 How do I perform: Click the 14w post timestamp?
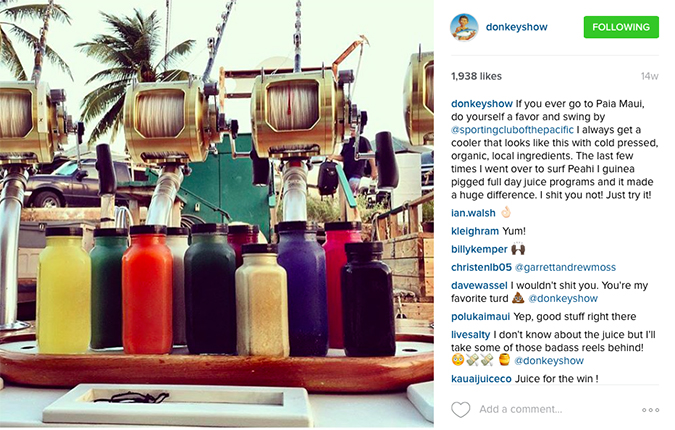pyautogui.click(x=649, y=76)
